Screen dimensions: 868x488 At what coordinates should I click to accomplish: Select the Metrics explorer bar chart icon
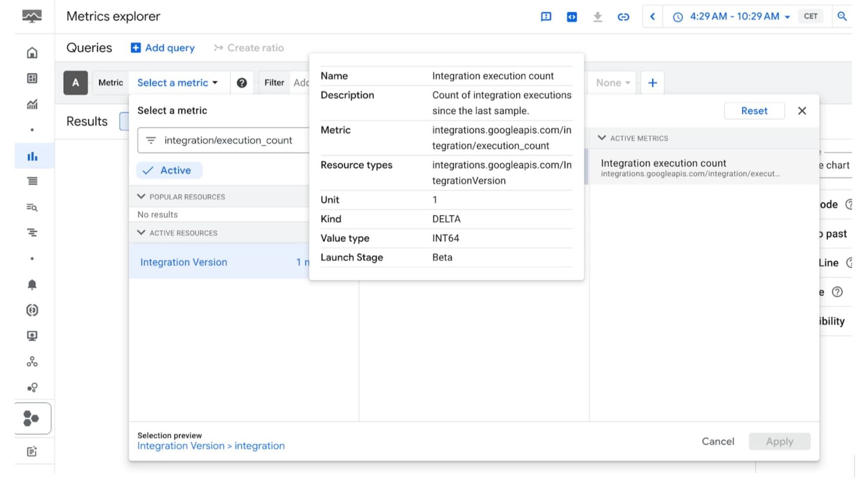click(x=32, y=156)
